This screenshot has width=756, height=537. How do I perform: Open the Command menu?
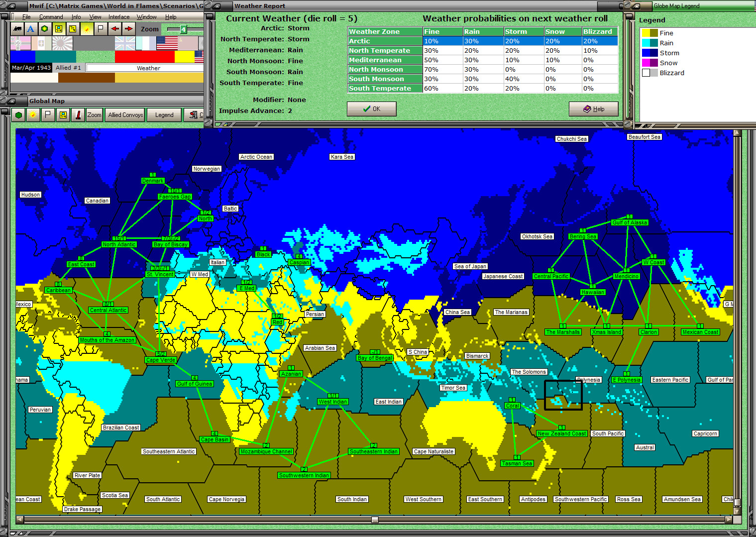51,17
